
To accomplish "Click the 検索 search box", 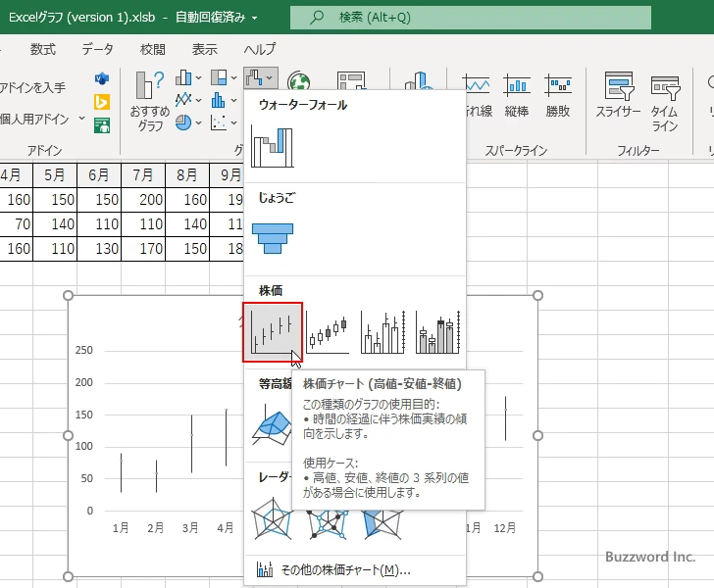I will tap(471, 18).
